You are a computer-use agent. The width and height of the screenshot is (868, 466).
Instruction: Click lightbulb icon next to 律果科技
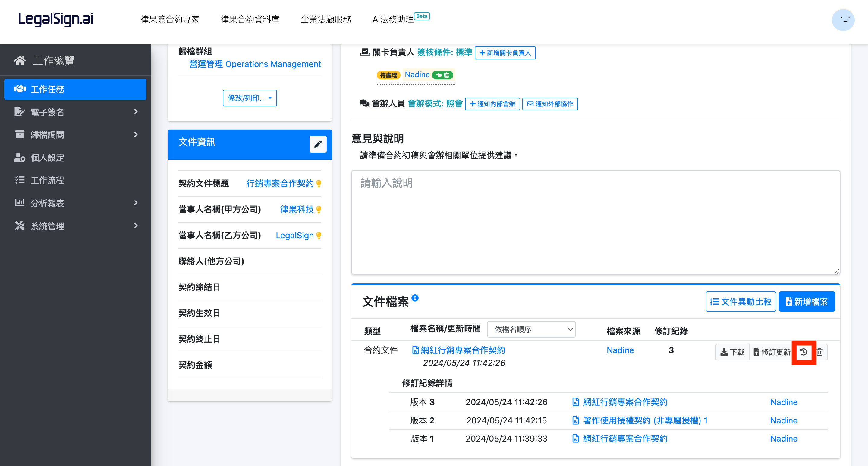319,210
